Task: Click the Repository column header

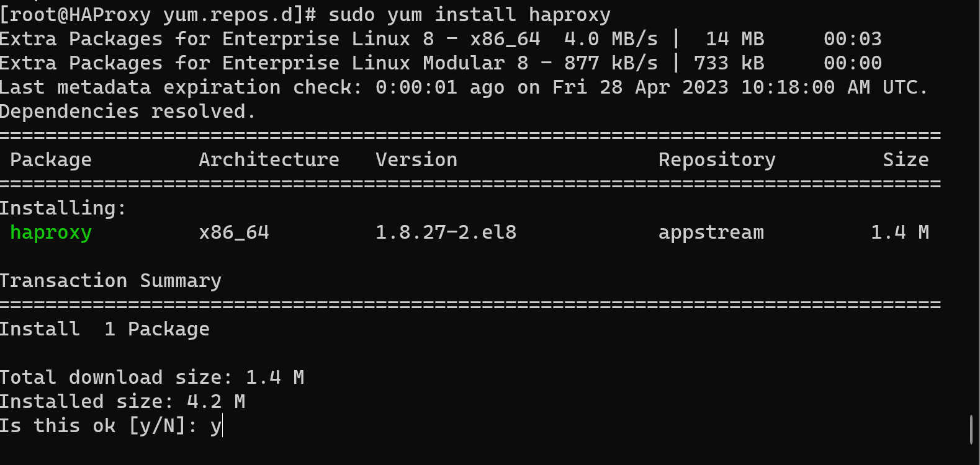Action: point(717,160)
